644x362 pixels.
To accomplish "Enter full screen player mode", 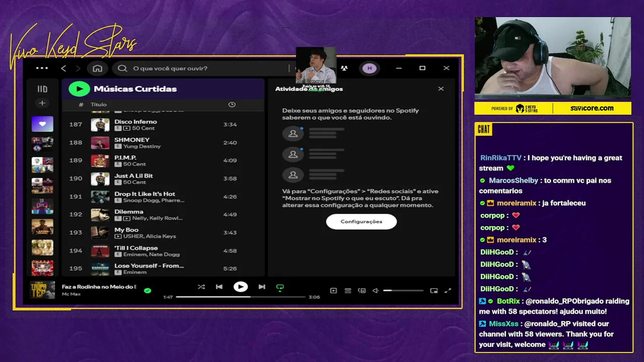I will (448, 291).
